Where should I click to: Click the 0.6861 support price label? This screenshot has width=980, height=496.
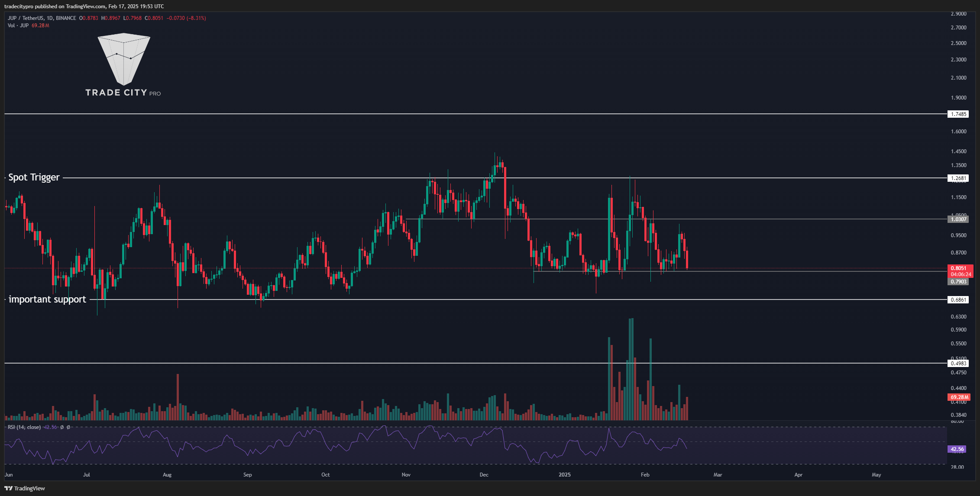coord(958,300)
